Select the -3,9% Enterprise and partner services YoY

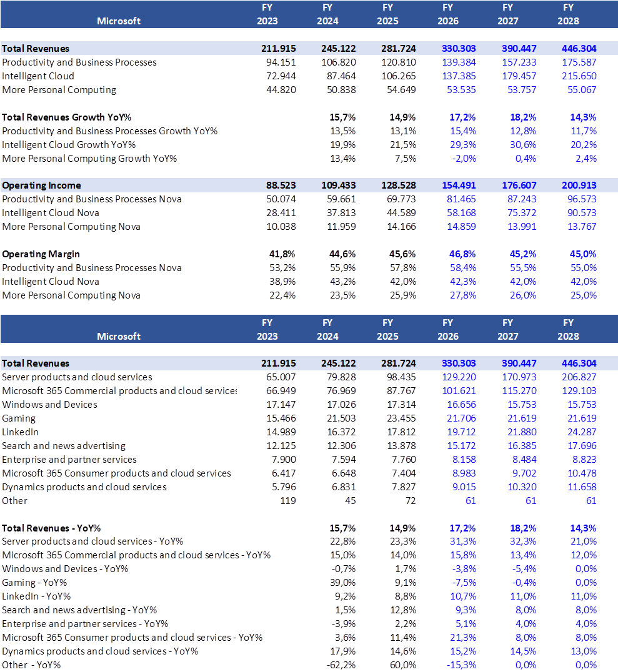pos(344,624)
